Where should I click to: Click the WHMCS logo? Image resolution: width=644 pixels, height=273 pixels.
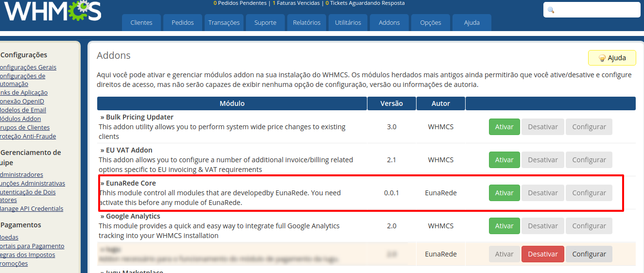52,12
